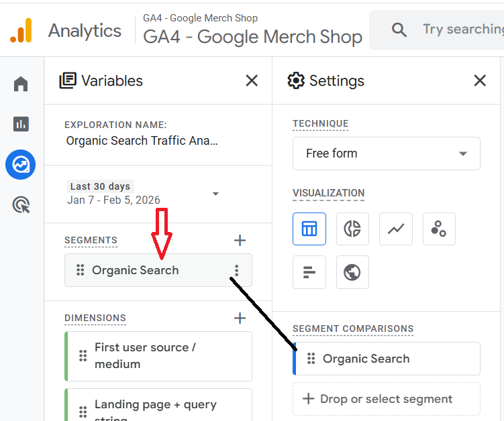Select the Donut chart visualization
This screenshot has height=421, width=504.
coord(352,229)
